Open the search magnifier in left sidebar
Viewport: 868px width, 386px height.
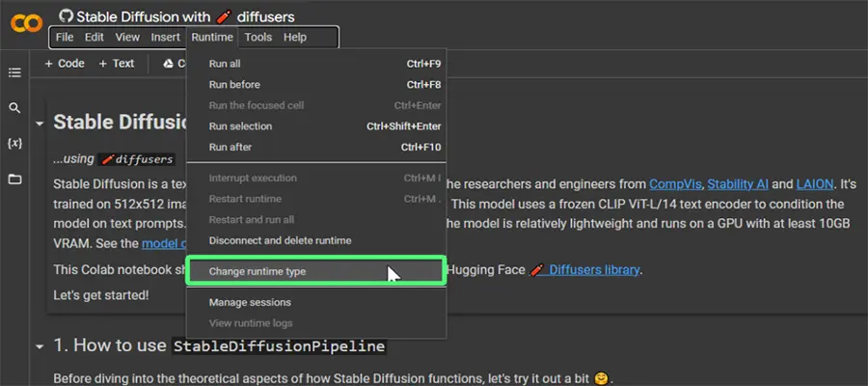click(14, 108)
